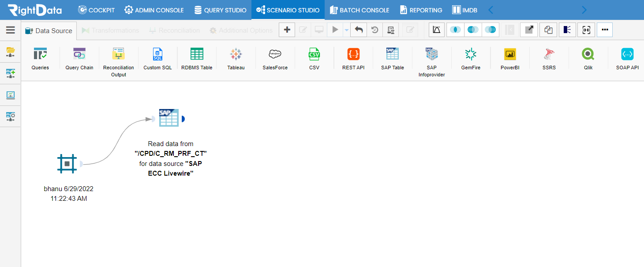
Task: Pick the SAP Infoprovider source
Action: tap(431, 62)
